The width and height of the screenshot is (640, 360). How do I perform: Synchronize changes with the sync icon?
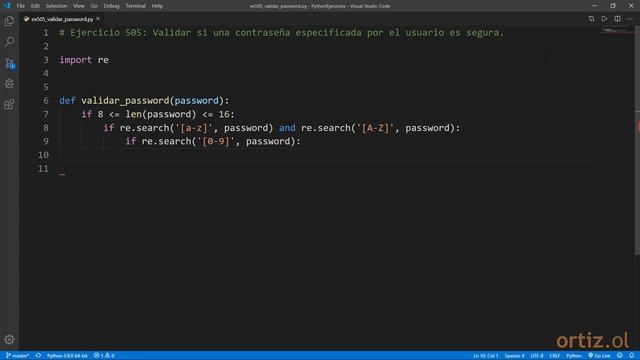38,356
